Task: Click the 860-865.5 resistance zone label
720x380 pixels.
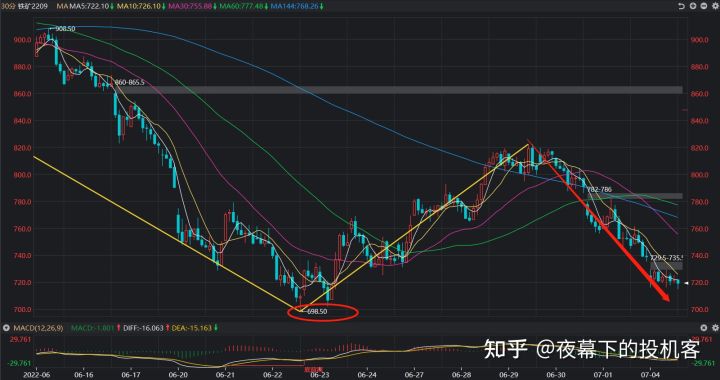Action: pos(129,83)
